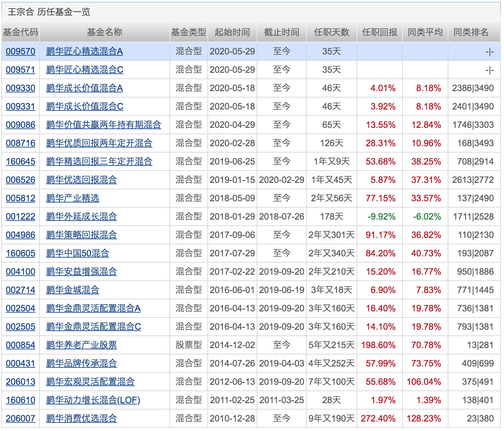This screenshot has width=504, height=431.
Task: Open fund code link 001222
Action: click(21, 216)
